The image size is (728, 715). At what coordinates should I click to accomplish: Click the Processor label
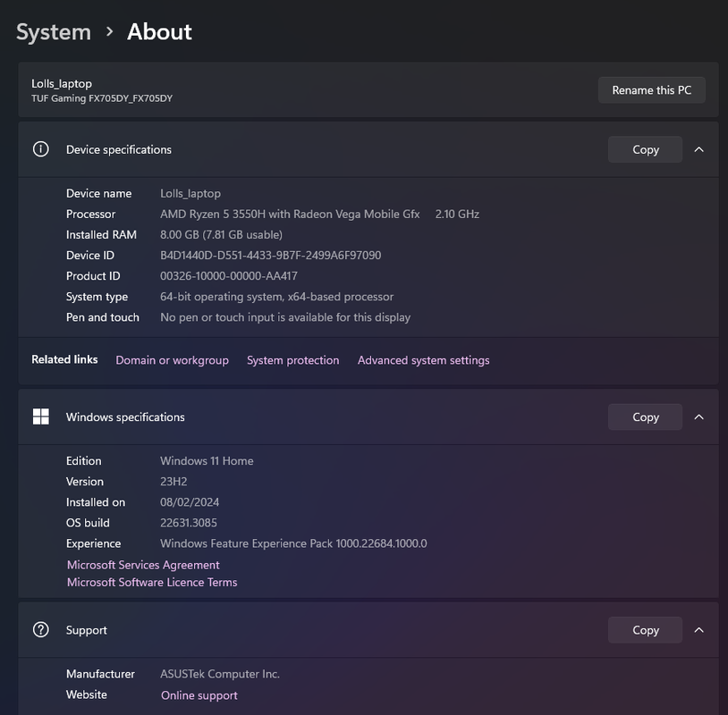point(90,214)
